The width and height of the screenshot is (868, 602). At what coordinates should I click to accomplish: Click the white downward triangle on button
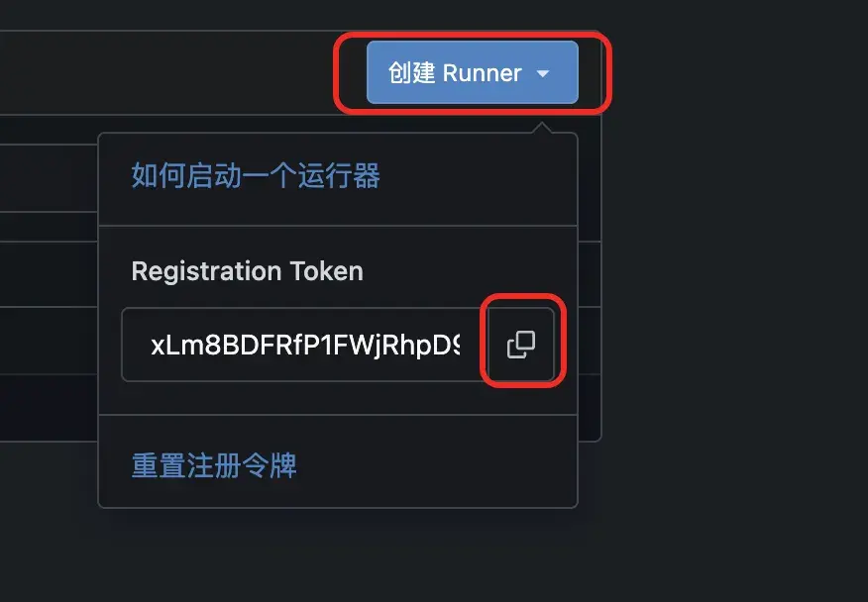coord(543,73)
